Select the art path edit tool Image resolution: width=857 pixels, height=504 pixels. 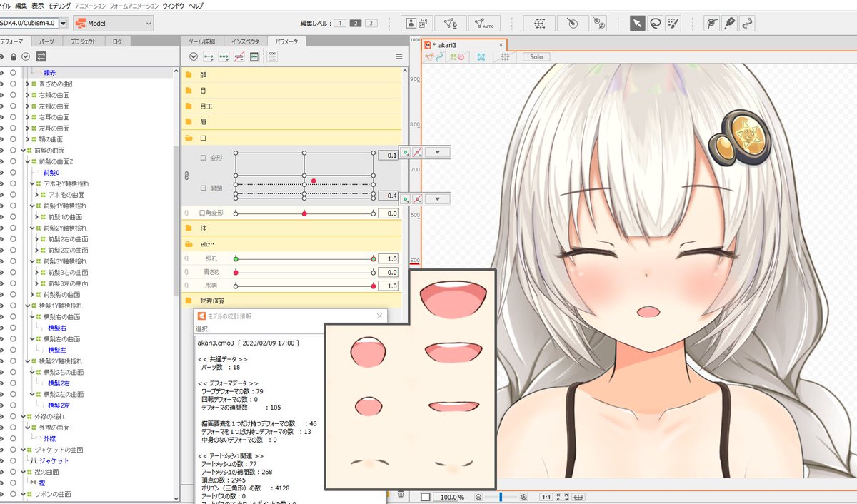tap(748, 23)
